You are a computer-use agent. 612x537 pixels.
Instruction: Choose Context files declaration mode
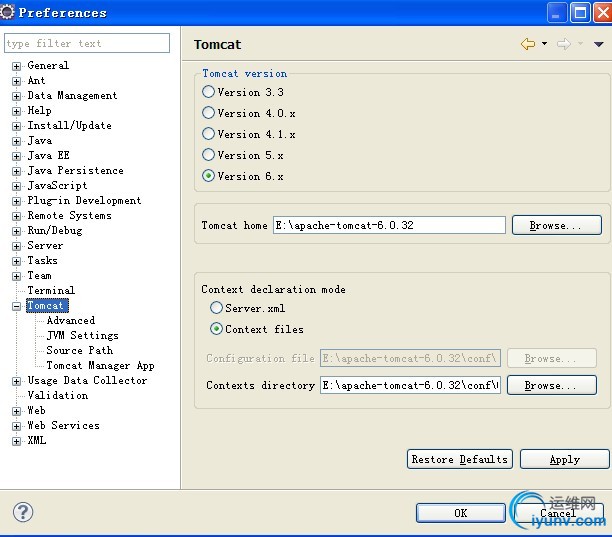[x=216, y=329]
